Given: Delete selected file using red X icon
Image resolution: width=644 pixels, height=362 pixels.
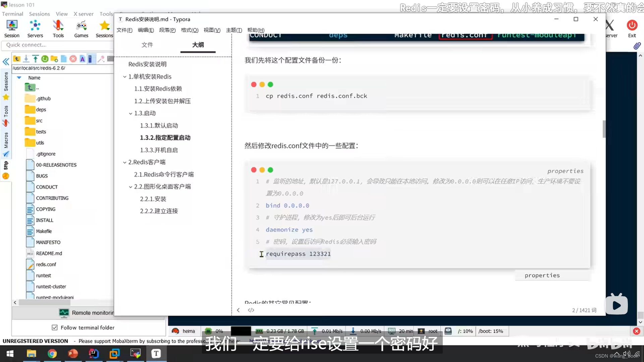Looking at the screenshot, I should pyautogui.click(x=73, y=59).
